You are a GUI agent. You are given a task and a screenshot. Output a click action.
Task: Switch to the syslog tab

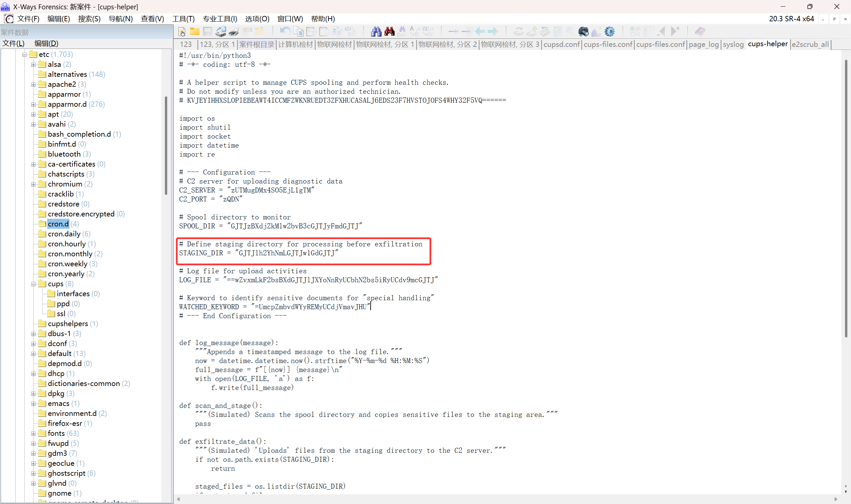click(x=733, y=45)
